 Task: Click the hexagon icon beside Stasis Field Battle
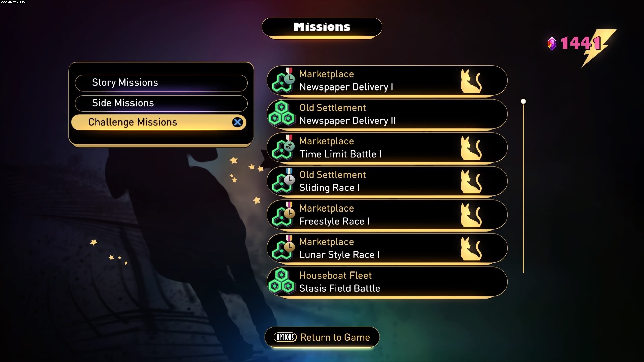tap(282, 282)
